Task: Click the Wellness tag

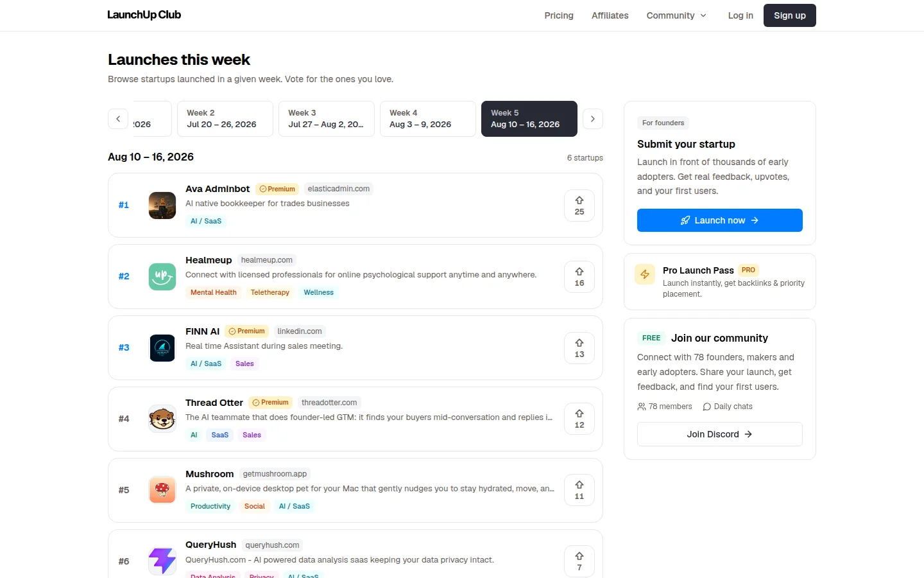Action: click(319, 292)
